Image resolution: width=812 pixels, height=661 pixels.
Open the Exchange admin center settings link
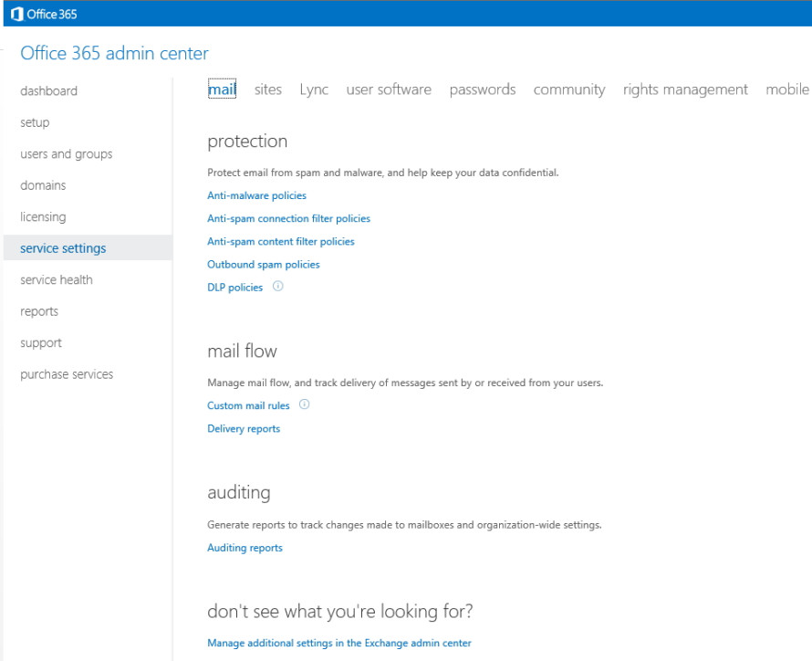click(338, 643)
